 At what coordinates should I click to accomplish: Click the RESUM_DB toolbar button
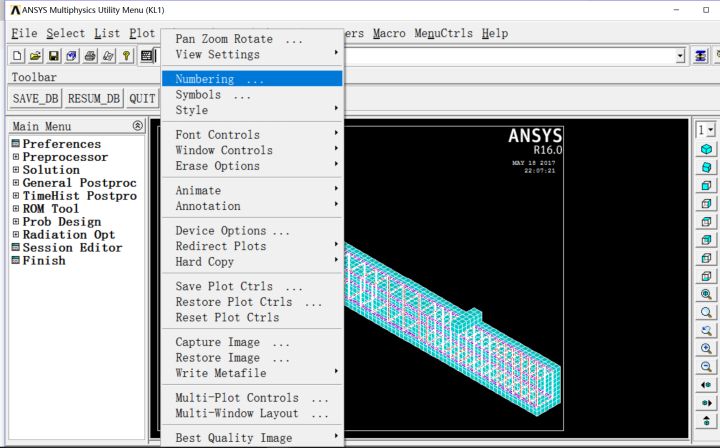coord(94,98)
